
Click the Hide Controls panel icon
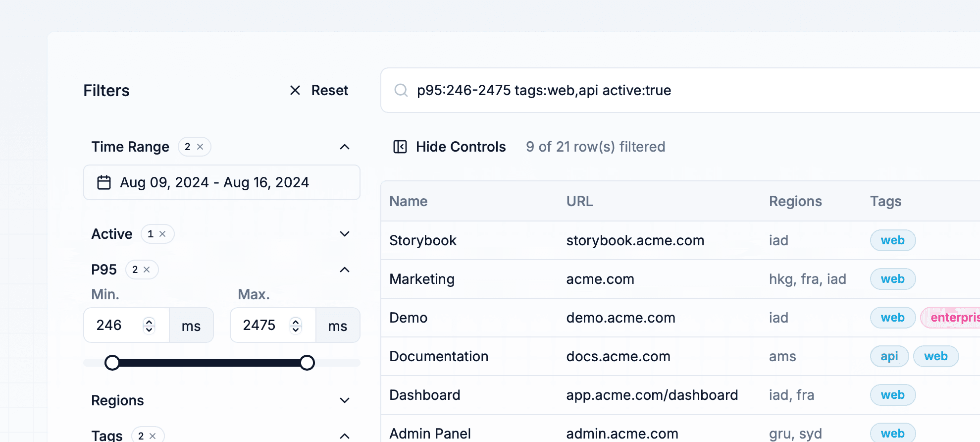coord(400,147)
